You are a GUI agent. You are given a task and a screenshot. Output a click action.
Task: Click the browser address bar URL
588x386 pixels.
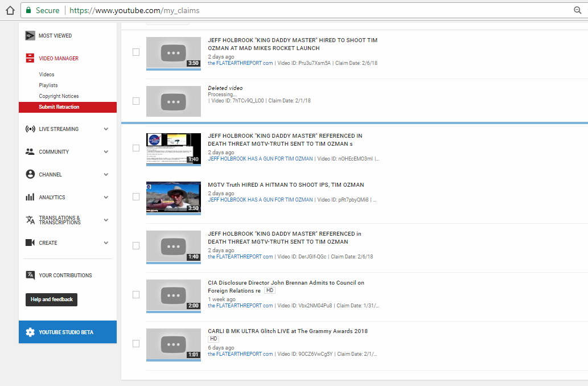[134, 10]
